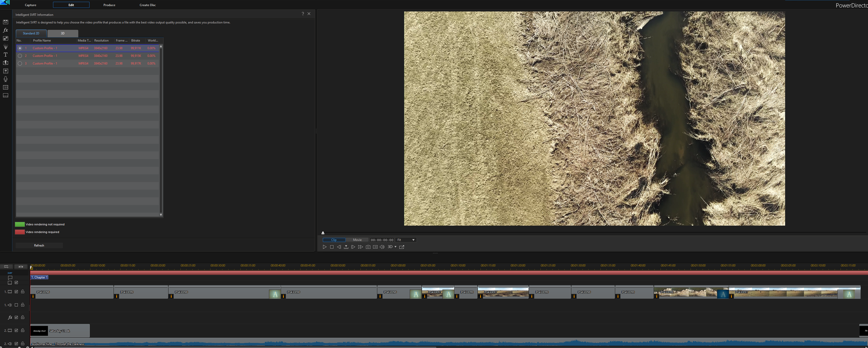Viewport: 868px width, 348px height.
Task: Open the Particle Room icon
Action: (x=5, y=46)
